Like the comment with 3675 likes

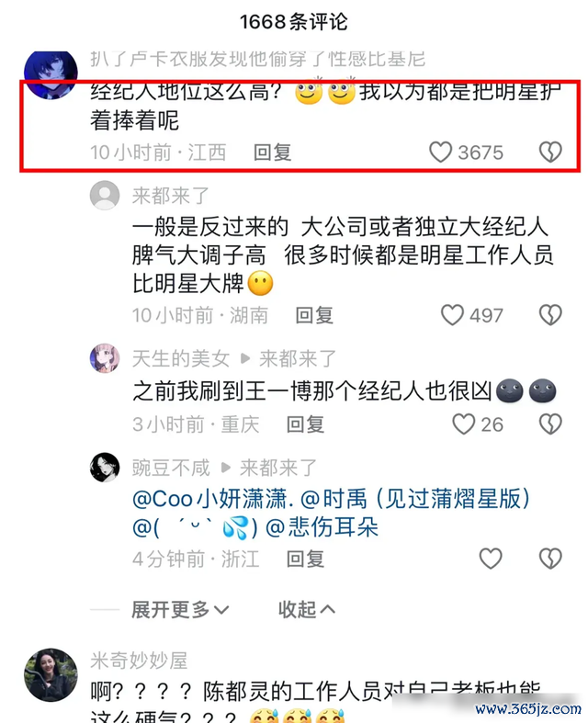point(440,153)
